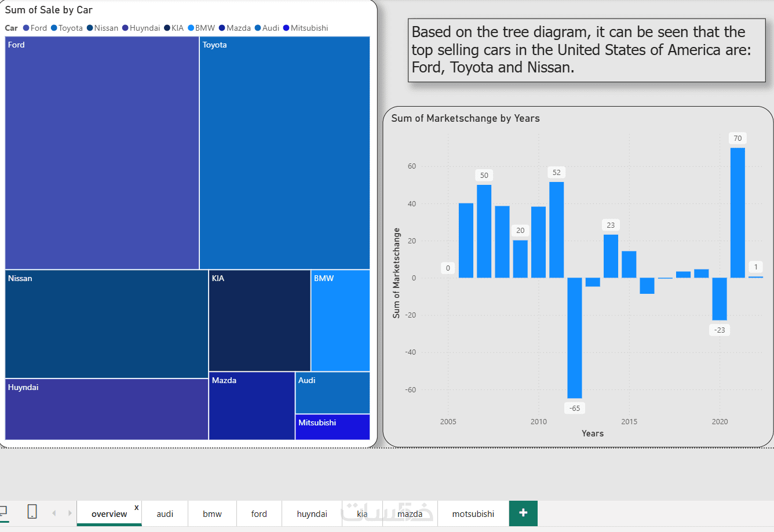This screenshot has width=774, height=532.
Task: Click the Toyota legend color dot
Action: pyautogui.click(x=54, y=28)
